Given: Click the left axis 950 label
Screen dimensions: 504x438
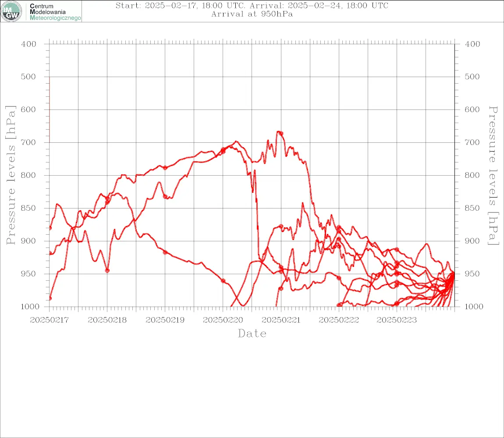Looking at the screenshot, I should tap(28, 273).
